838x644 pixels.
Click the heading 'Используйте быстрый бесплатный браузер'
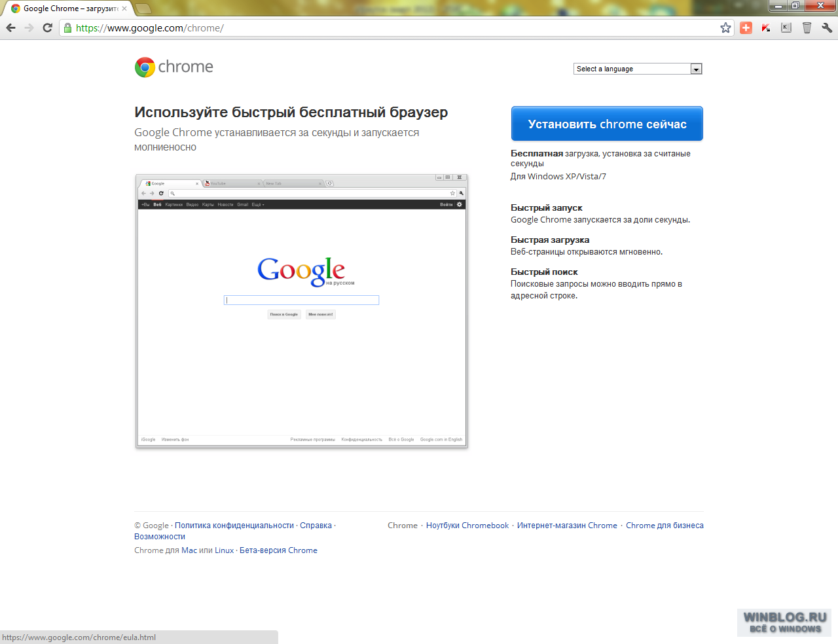click(291, 113)
